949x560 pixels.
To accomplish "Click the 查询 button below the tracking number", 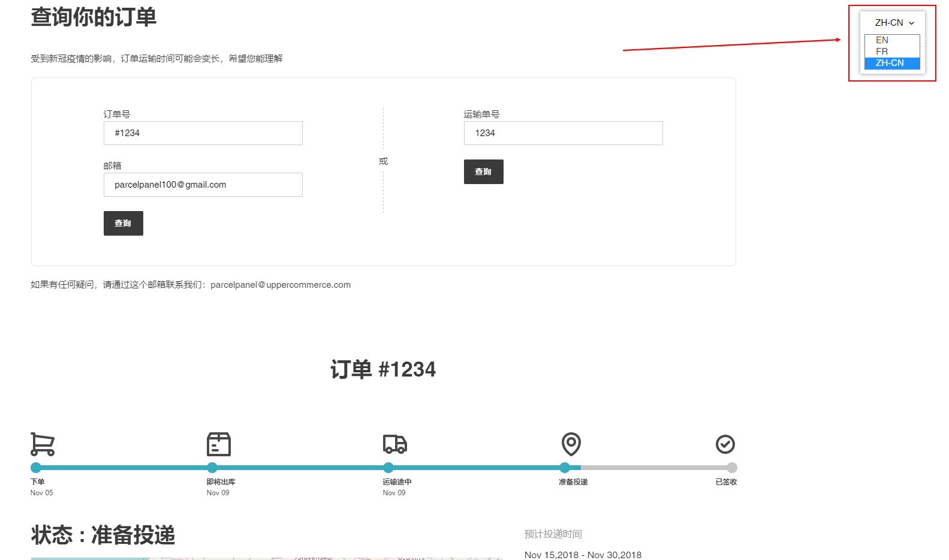I will (x=484, y=172).
